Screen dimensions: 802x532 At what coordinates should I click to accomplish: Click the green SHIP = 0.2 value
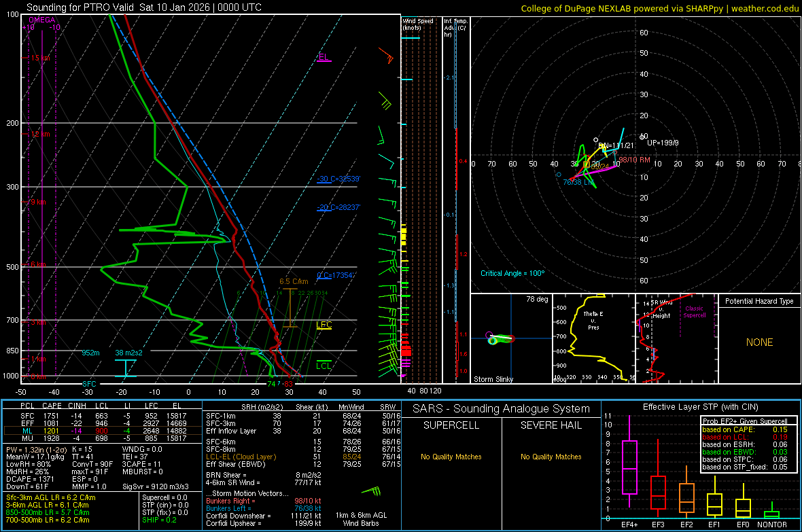point(159,520)
